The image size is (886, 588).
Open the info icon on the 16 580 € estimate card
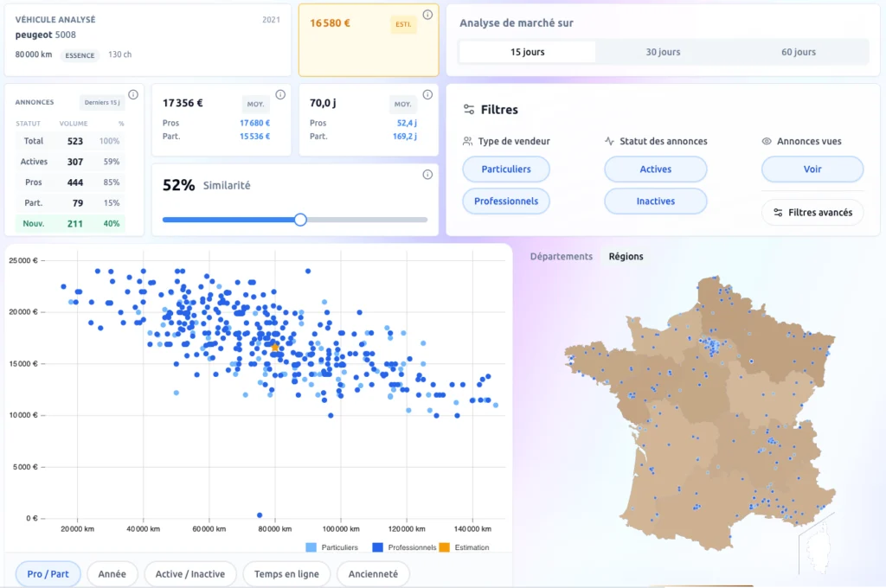point(427,14)
